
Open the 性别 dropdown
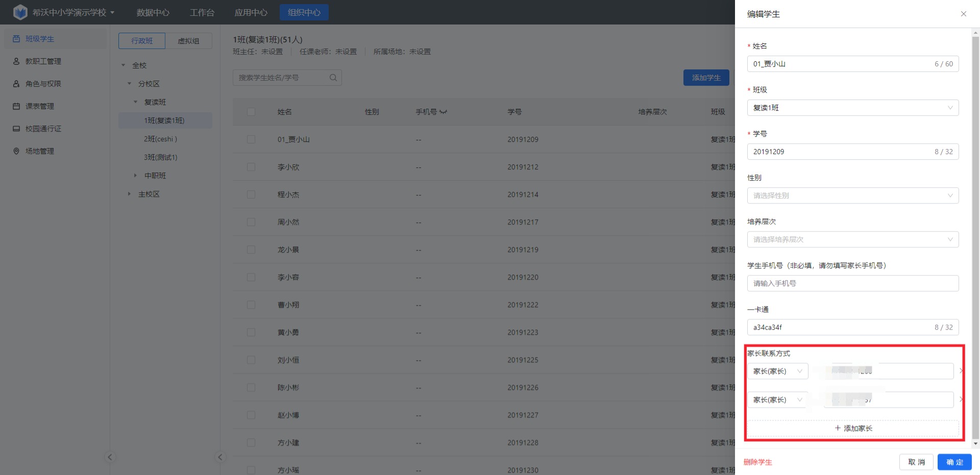852,195
